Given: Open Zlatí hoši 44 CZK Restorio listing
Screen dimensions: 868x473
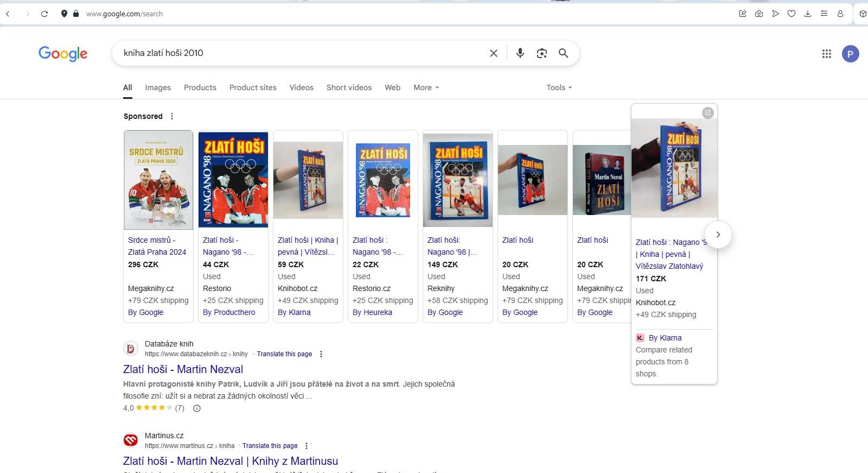Looking at the screenshot, I should pyautogui.click(x=228, y=246).
